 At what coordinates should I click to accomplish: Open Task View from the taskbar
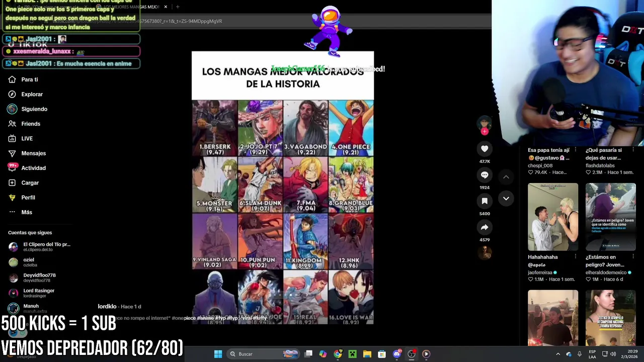[308, 354]
